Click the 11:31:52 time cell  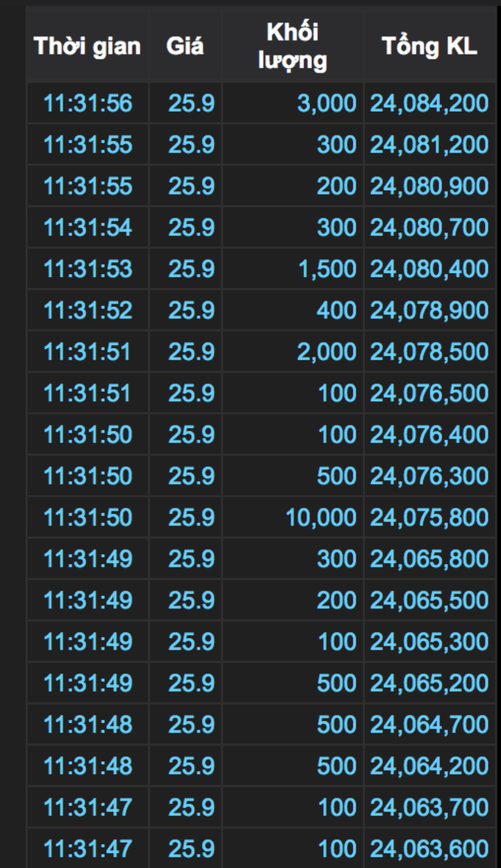[88, 310]
